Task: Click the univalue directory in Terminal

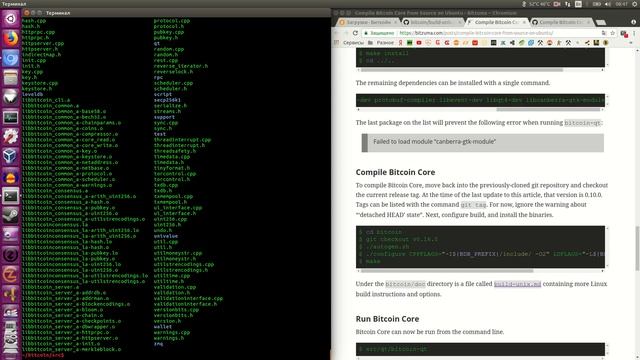Action: [166, 236]
